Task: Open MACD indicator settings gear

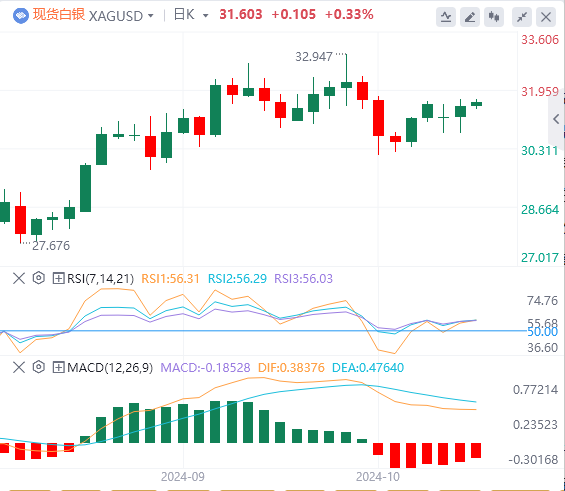Action: (39, 367)
